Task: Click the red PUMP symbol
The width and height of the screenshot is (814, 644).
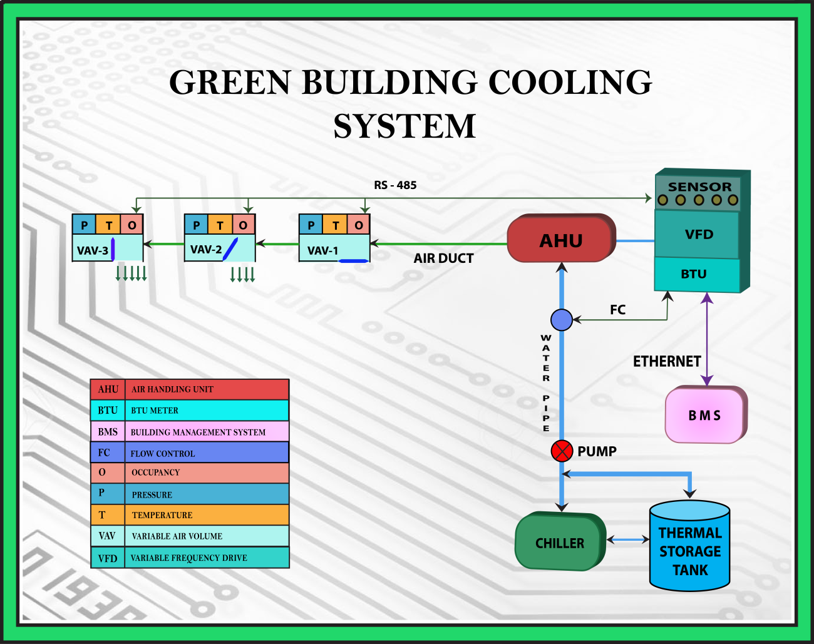Action: pos(562,451)
